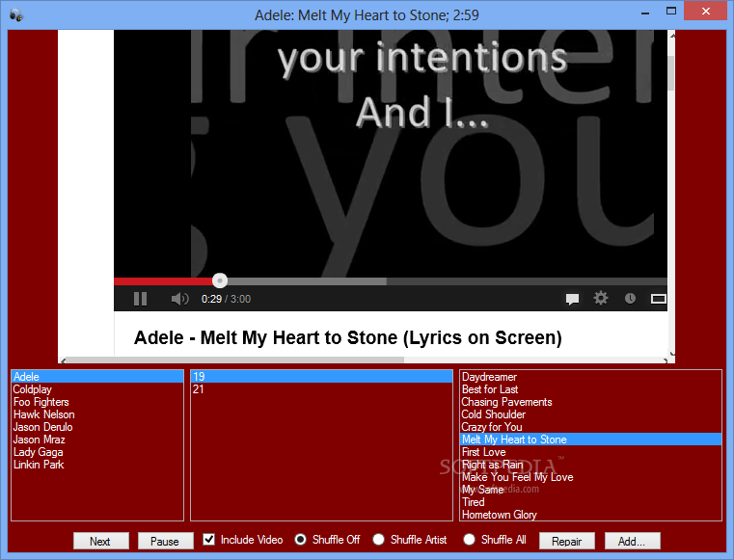Click the Watch Later clock icon

click(x=630, y=298)
